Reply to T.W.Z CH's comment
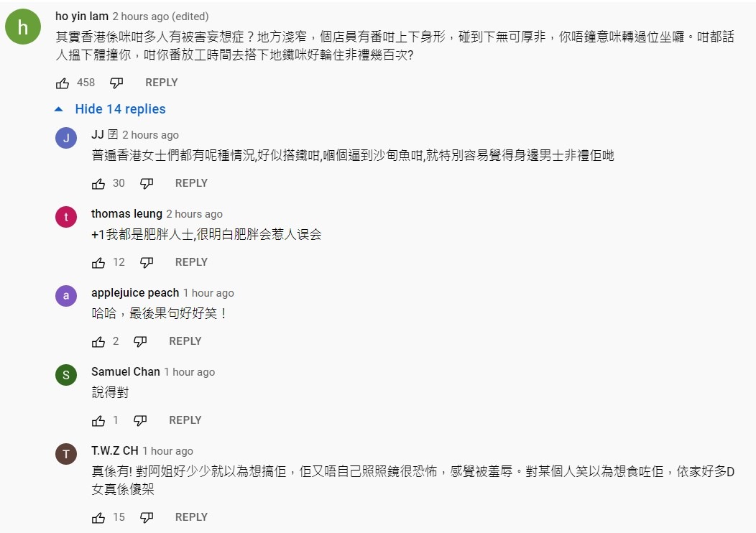 191,517
